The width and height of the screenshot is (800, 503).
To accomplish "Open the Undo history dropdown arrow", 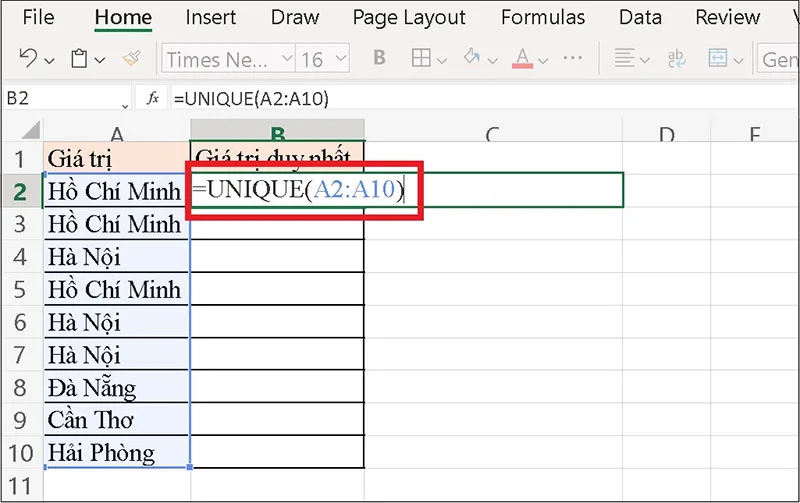I will 49,61.
